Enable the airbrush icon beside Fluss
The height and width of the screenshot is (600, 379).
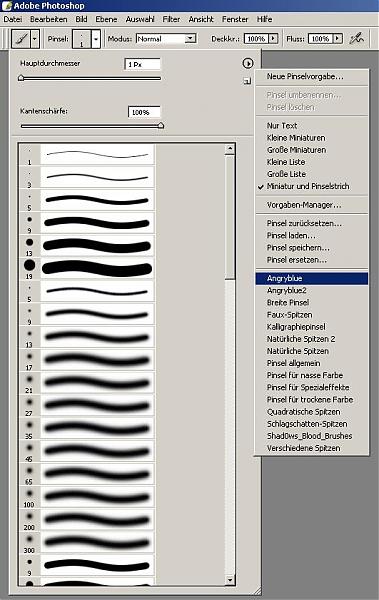[x=357, y=38]
